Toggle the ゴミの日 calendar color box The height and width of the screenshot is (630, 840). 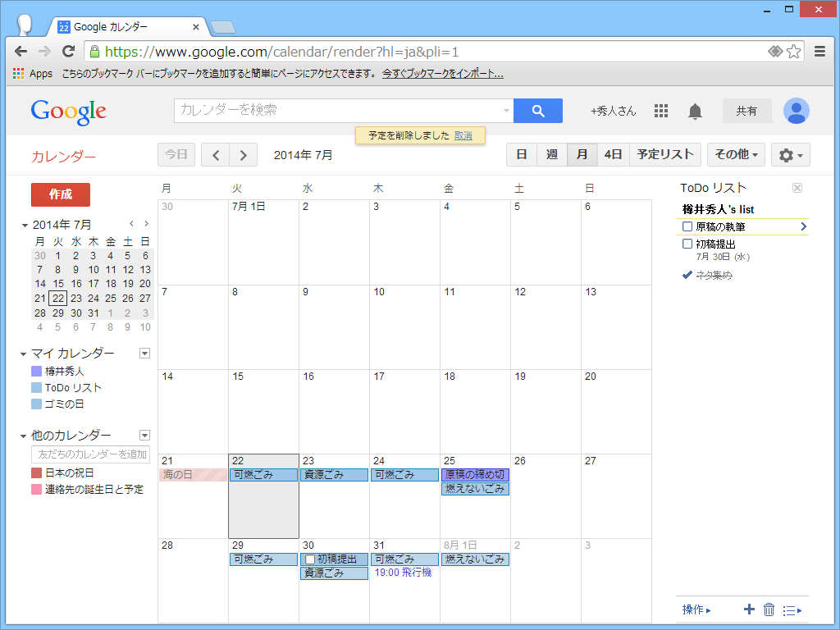coord(36,404)
